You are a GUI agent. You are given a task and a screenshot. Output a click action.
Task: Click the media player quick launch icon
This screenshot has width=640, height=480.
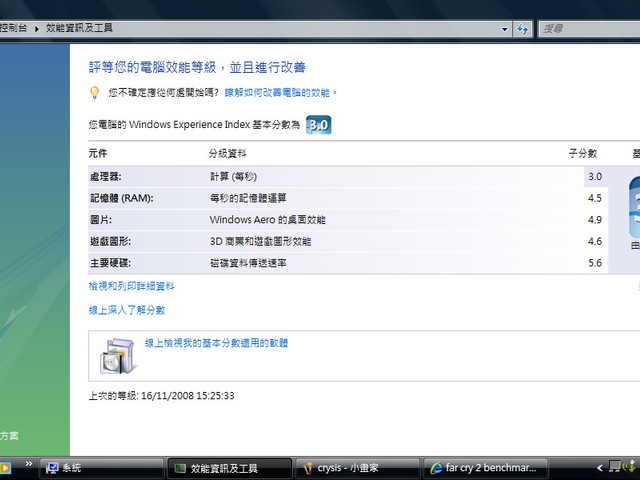click(5, 468)
